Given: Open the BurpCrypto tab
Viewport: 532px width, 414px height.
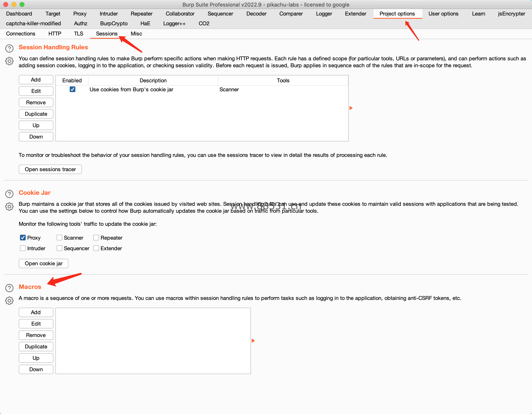Looking at the screenshot, I should tap(114, 23).
